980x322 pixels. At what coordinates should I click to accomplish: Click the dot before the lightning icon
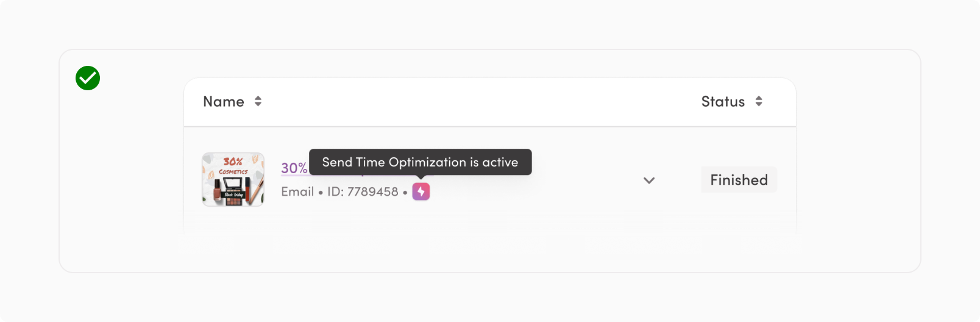[x=405, y=193]
